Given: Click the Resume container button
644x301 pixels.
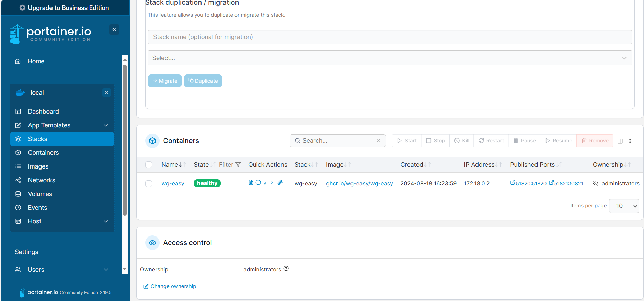Looking at the screenshot, I should pyautogui.click(x=559, y=141).
